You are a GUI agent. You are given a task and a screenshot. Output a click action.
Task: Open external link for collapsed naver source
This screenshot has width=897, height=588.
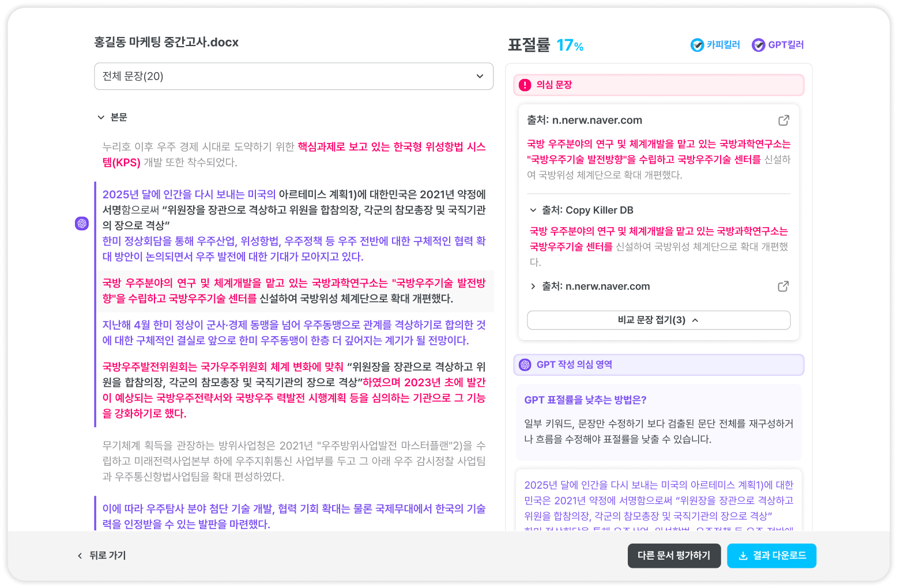tap(783, 287)
